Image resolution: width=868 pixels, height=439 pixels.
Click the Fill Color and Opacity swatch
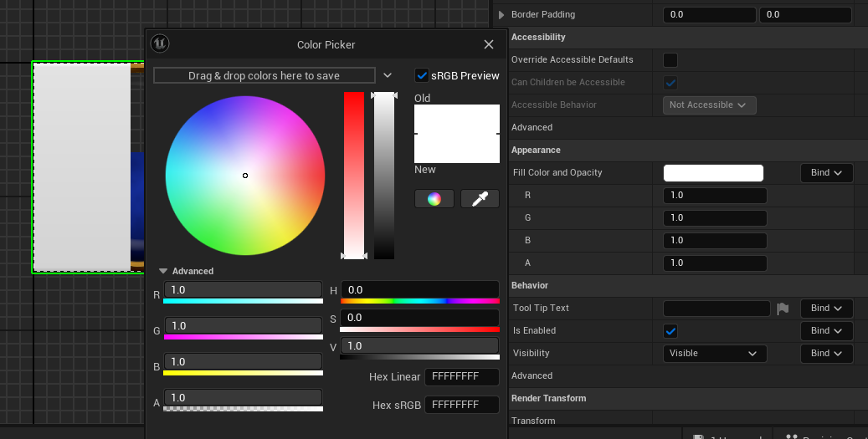pyautogui.click(x=713, y=172)
